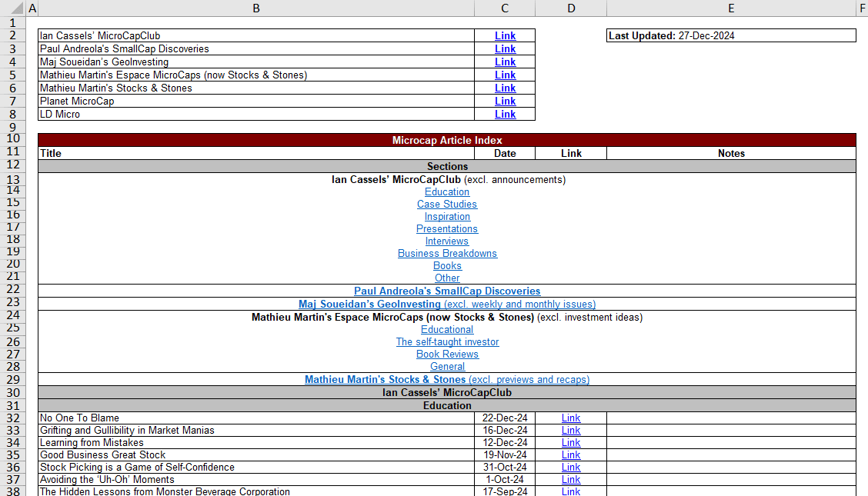Follow the Espace MicroCaps link in row 5
This screenshot has width=868, height=496.
pos(505,75)
